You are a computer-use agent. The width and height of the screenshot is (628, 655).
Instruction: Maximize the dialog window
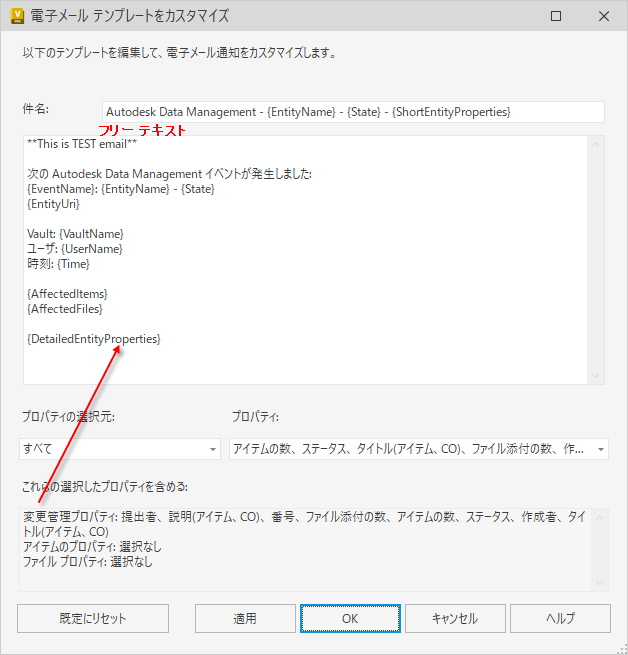556,16
